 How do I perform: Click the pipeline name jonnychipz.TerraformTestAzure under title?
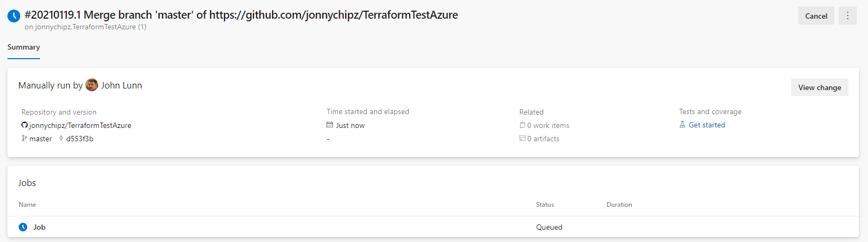[x=85, y=27]
